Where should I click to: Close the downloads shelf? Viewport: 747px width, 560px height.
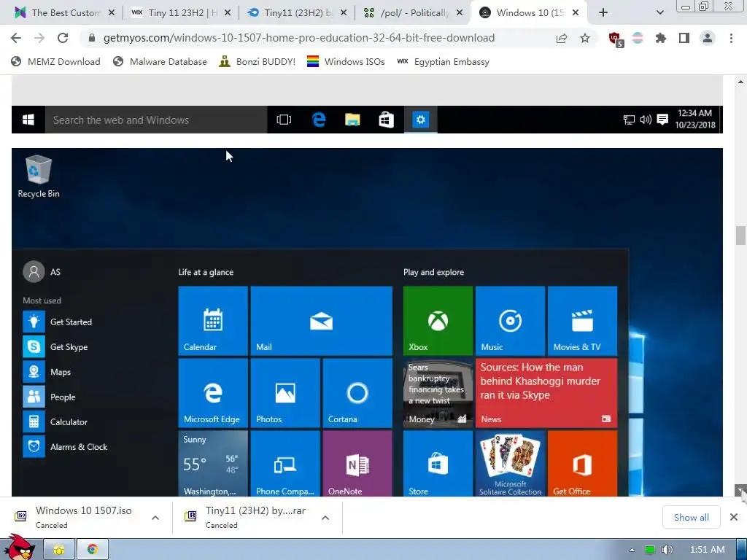pyautogui.click(x=734, y=517)
